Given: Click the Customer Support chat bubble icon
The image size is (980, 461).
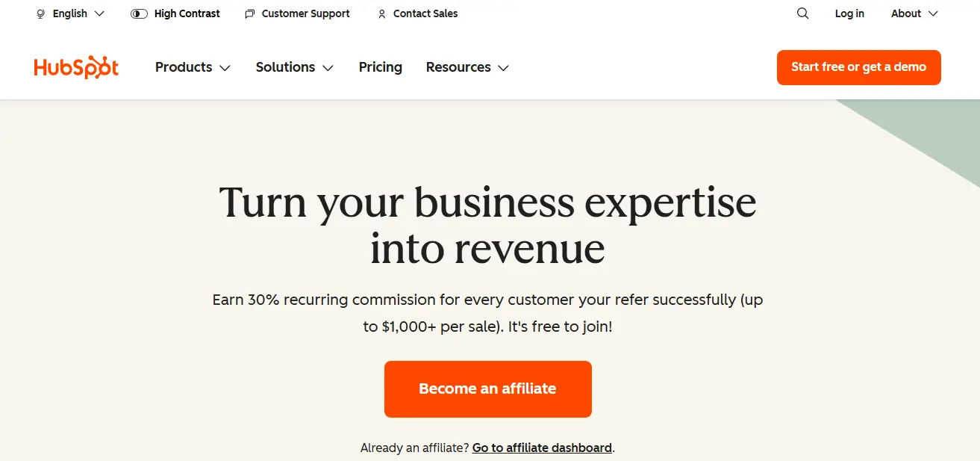Looking at the screenshot, I should pyautogui.click(x=249, y=13).
